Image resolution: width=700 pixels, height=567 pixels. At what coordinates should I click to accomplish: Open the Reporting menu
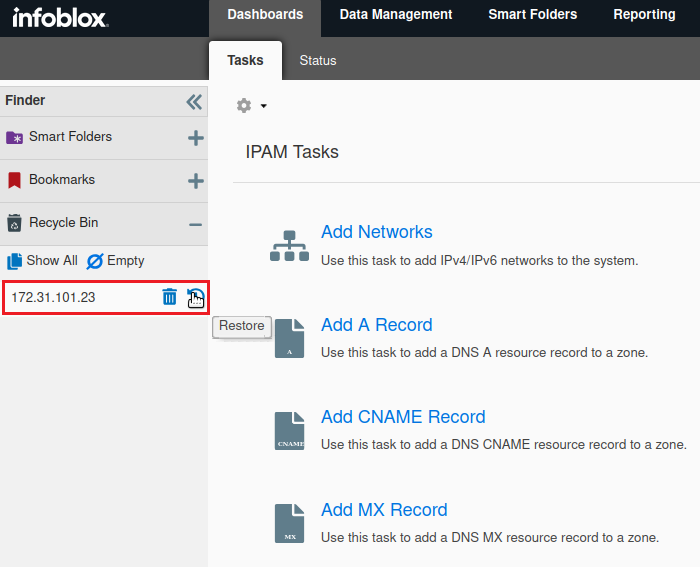(x=644, y=15)
